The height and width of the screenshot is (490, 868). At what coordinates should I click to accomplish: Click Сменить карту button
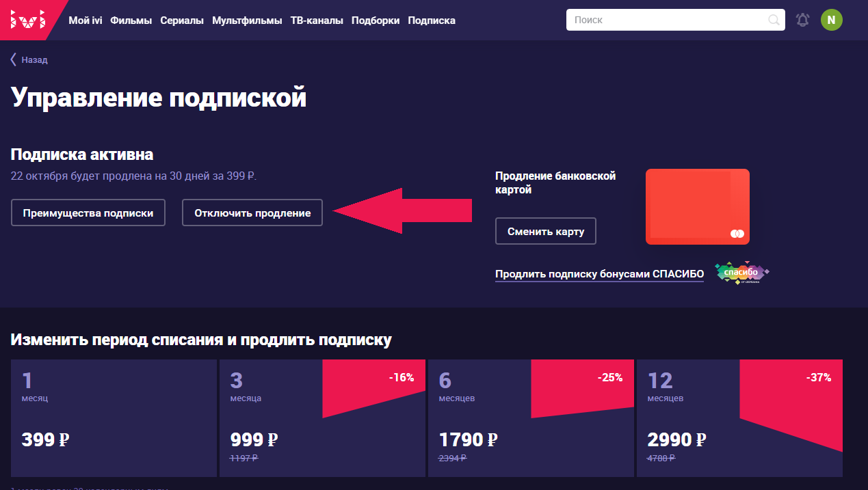(x=546, y=231)
